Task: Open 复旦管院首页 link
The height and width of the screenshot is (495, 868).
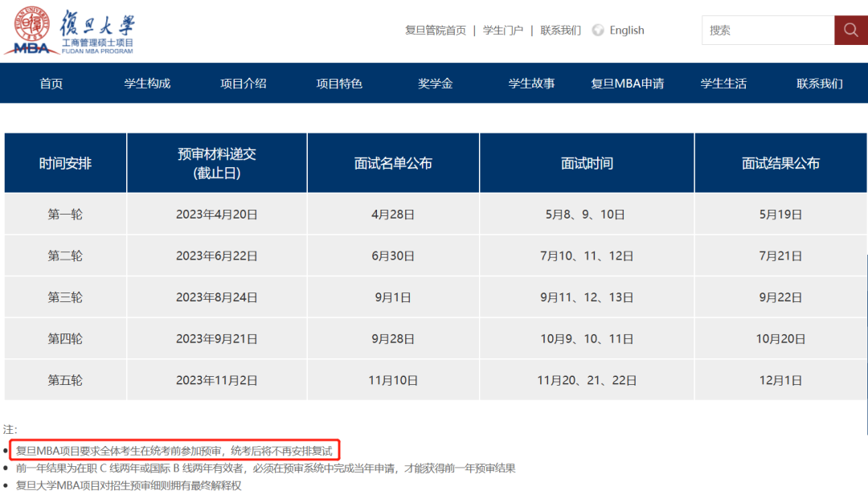Action: 436,31
